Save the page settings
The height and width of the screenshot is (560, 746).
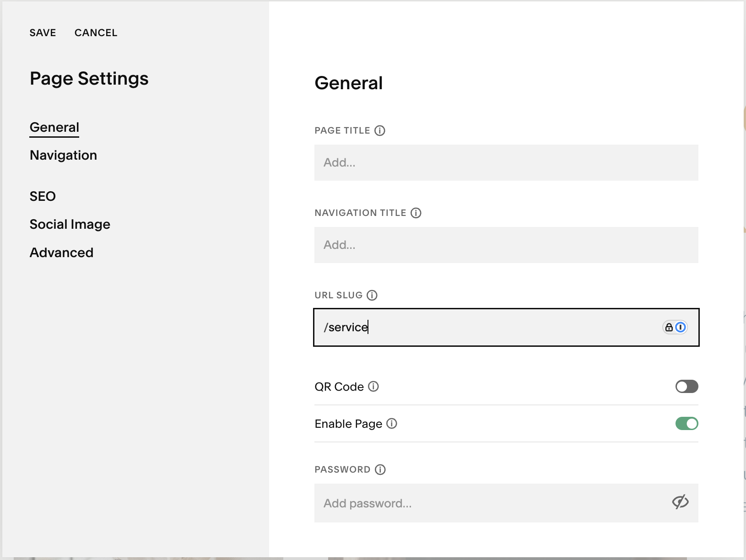tap(43, 33)
